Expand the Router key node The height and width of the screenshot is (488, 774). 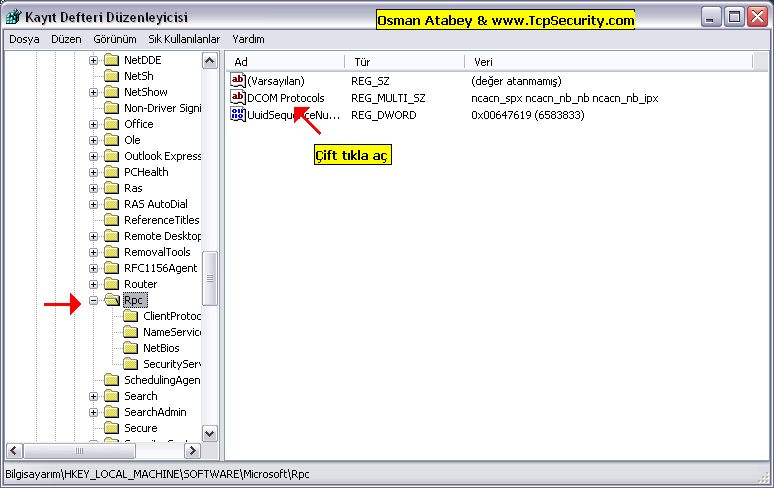click(x=94, y=284)
